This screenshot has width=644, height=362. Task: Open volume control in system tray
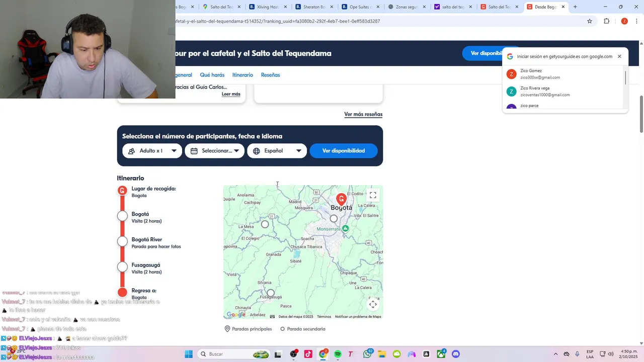pyautogui.click(x=611, y=354)
